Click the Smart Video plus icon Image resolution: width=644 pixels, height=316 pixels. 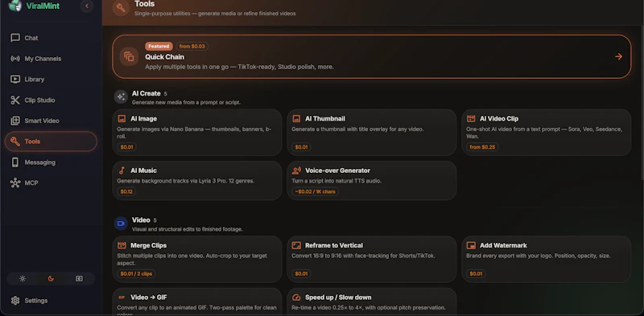[15, 121]
